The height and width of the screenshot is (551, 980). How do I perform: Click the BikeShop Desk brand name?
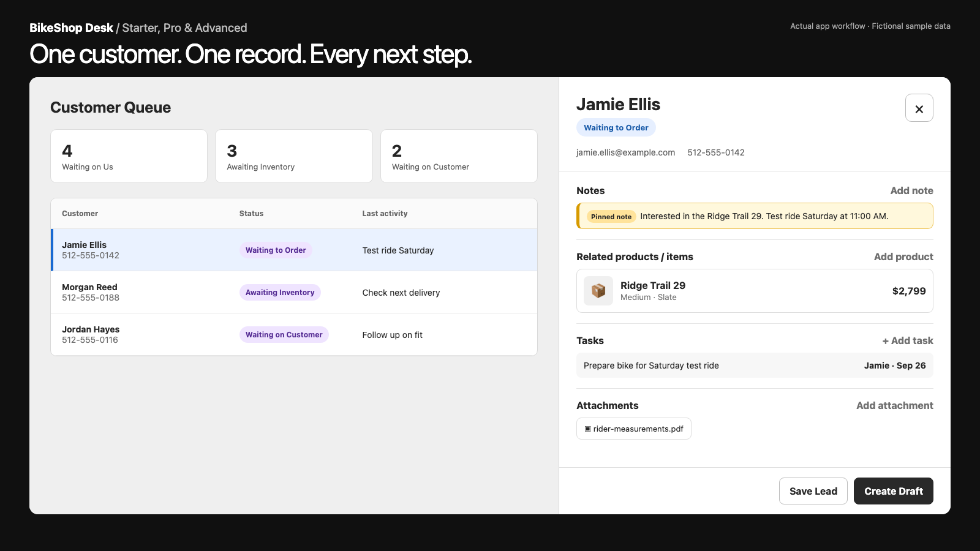71,28
